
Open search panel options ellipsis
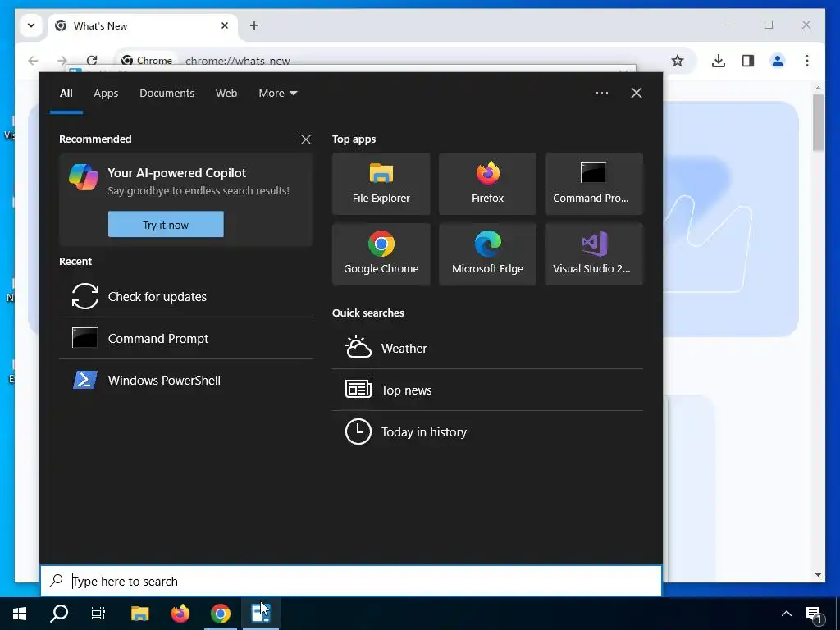[601, 93]
